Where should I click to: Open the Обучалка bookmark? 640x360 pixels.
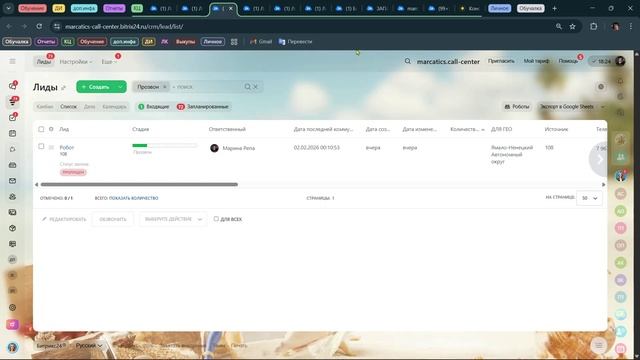coord(17,42)
